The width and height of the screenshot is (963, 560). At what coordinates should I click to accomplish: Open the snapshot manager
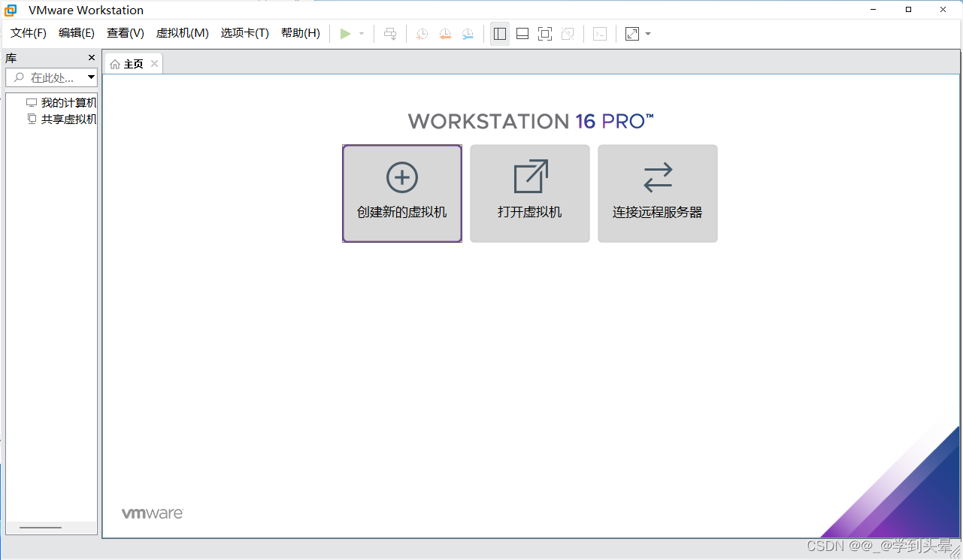tap(467, 34)
